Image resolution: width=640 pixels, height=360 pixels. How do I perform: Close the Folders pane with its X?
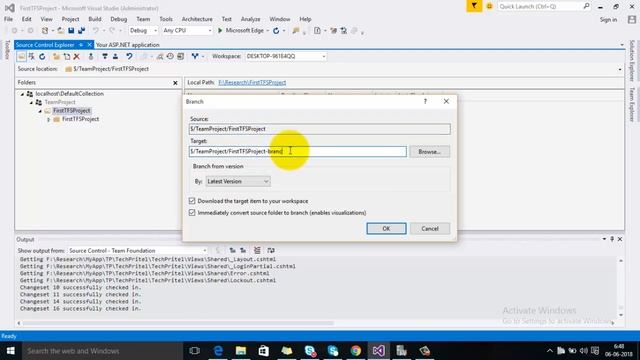tap(176, 83)
